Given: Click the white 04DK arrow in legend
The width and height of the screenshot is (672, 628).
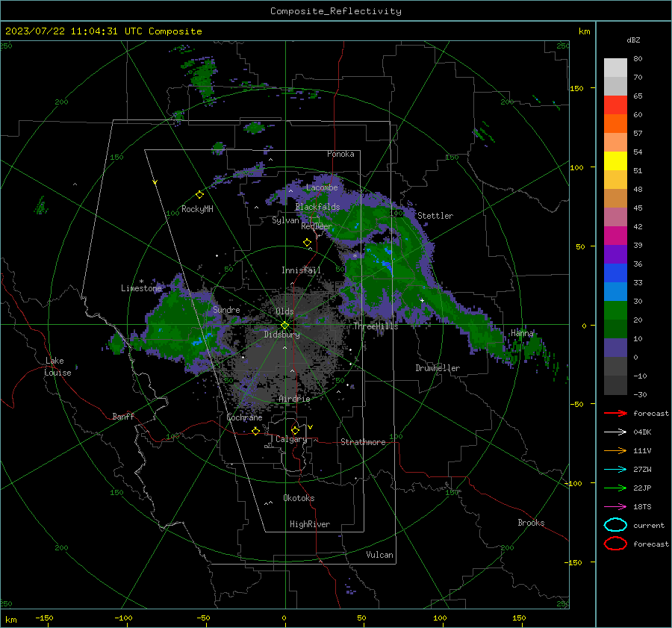Looking at the screenshot, I should point(615,432).
